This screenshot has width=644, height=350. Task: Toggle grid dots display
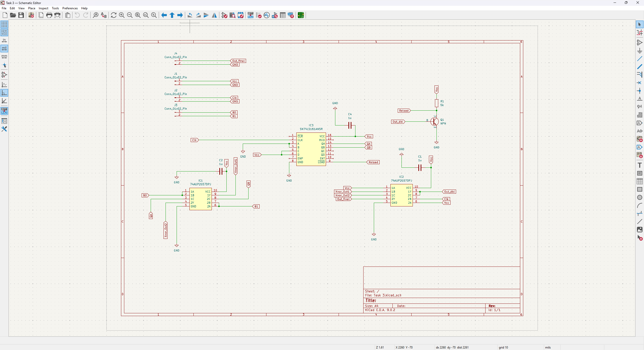pos(4,24)
